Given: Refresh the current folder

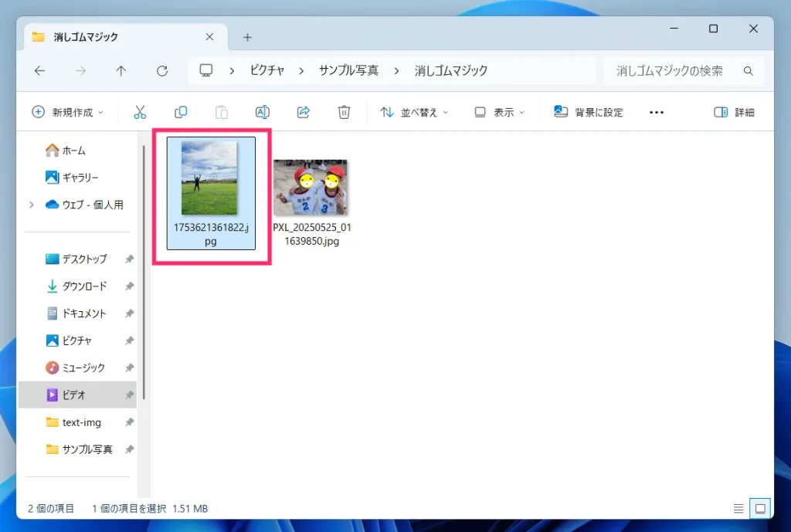Looking at the screenshot, I should click(162, 70).
